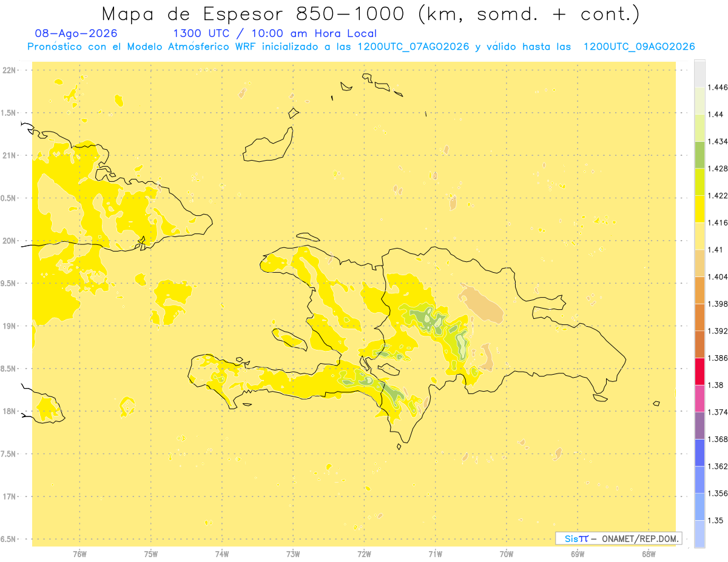Image resolution: width=728 pixels, height=562 pixels.
Task: Click the legend value "1.428"
Action: coord(718,169)
